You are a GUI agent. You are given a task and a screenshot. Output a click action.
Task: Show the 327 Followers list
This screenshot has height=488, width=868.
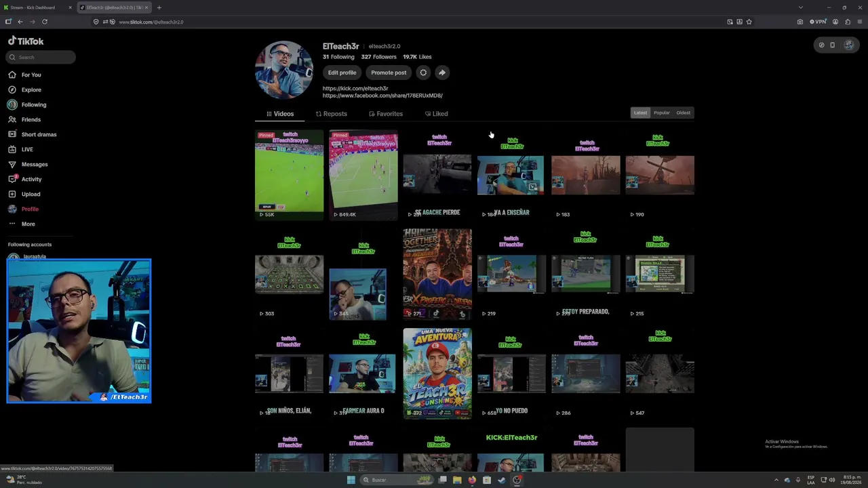(x=378, y=57)
